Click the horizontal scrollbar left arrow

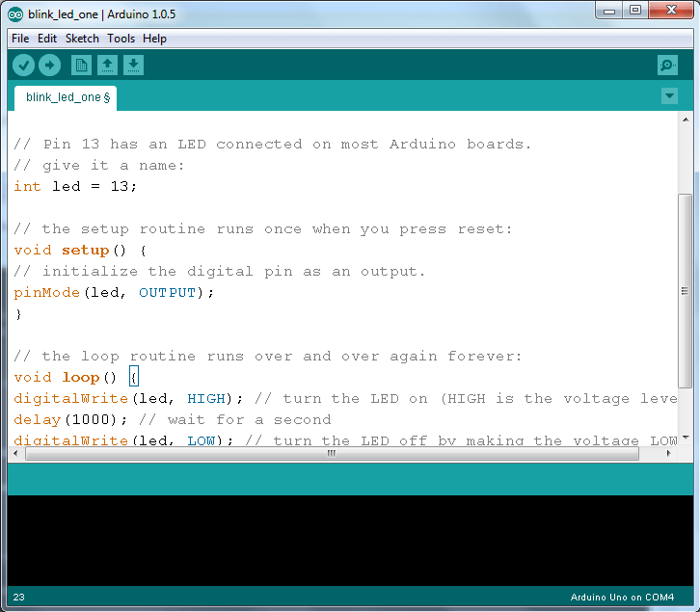pyautogui.click(x=16, y=454)
